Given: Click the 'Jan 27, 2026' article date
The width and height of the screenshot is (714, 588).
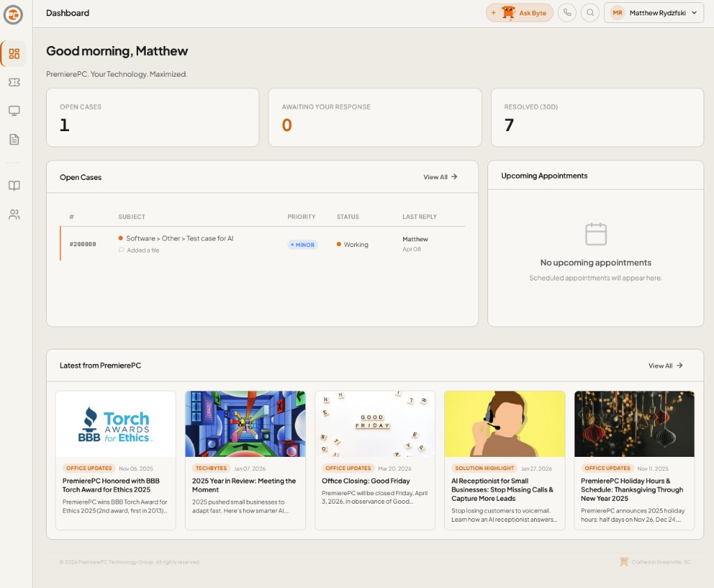Looking at the screenshot, I should click(x=536, y=468).
